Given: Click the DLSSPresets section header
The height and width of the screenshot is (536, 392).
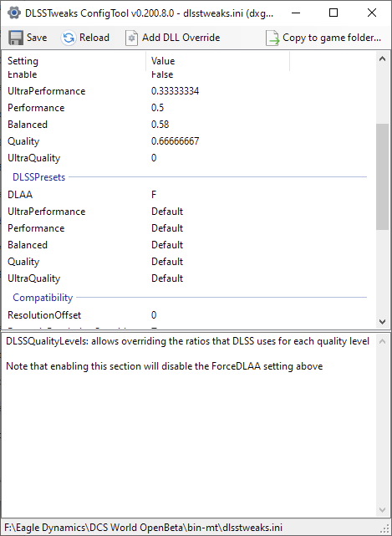Looking at the screenshot, I should [39, 177].
